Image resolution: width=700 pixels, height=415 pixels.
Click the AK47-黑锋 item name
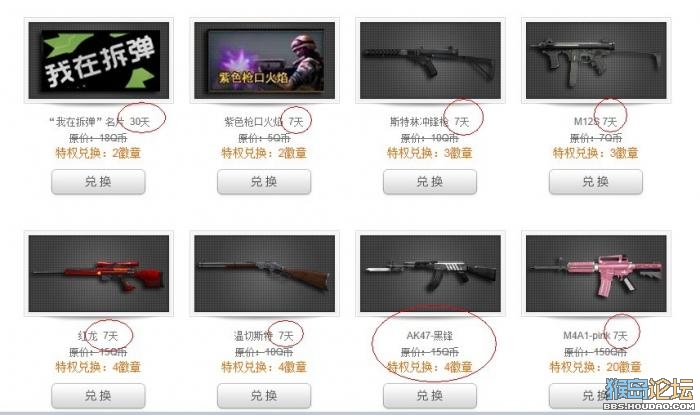click(429, 336)
